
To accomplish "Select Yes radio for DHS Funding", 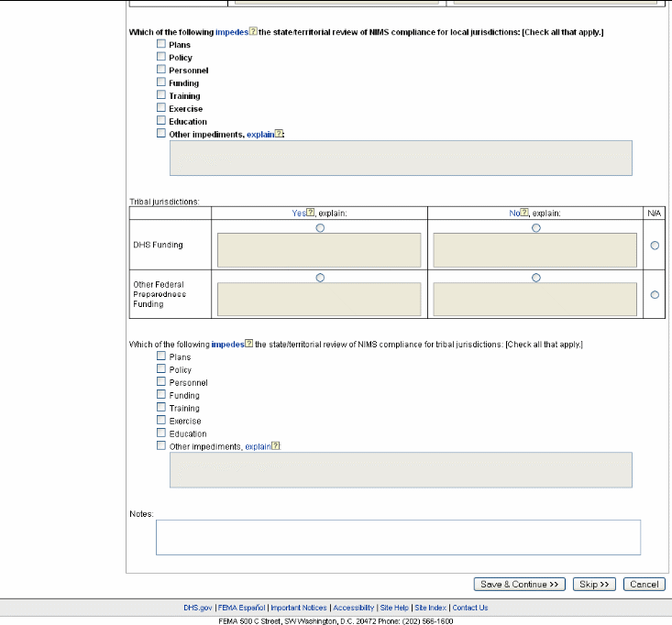I will tap(319, 228).
